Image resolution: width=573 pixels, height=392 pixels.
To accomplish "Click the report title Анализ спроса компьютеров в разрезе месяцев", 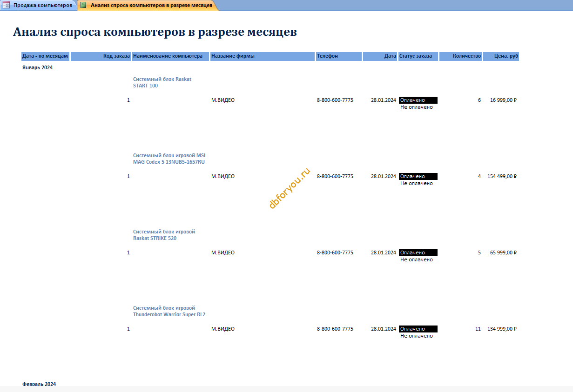I will click(155, 32).
